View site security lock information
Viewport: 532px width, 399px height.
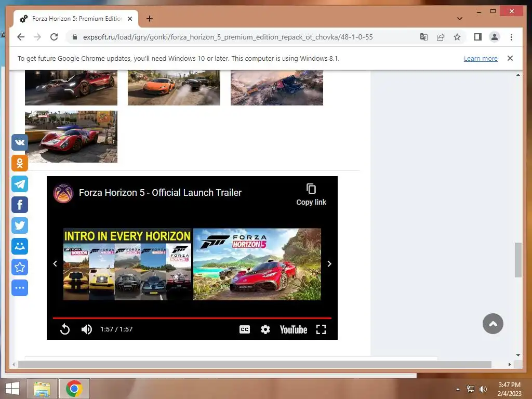(x=75, y=37)
